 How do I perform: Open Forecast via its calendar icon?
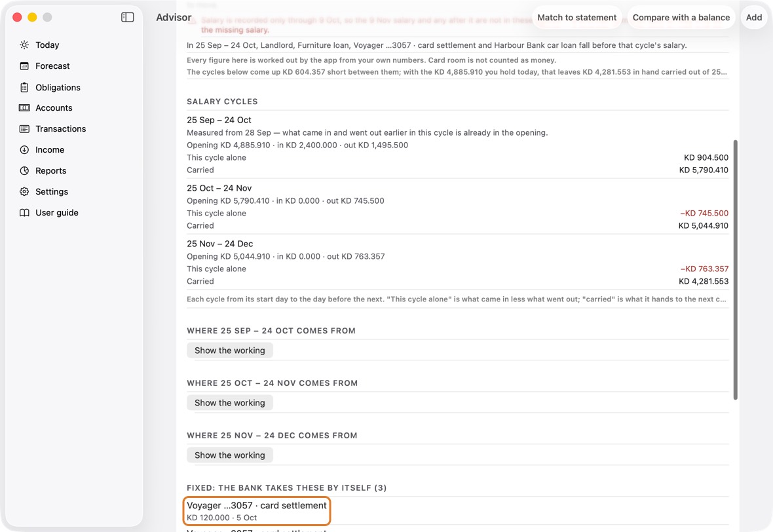[x=24, y=66]
